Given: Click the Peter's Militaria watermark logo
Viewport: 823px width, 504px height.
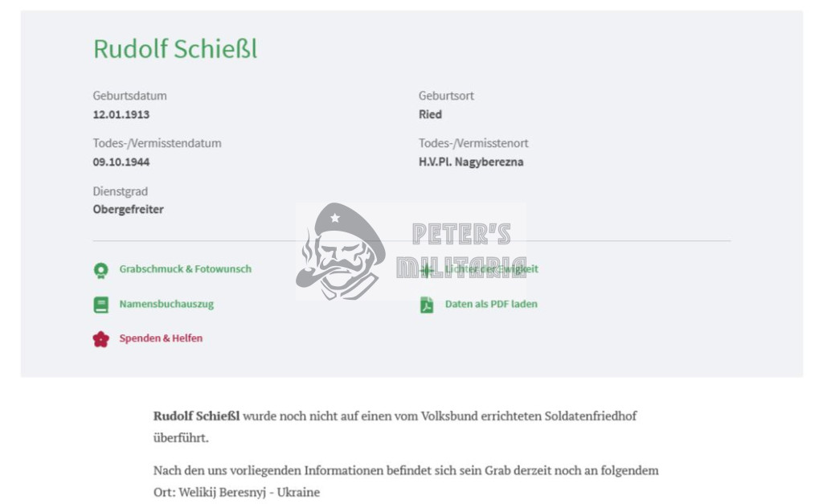Looking at the screenshot, I should (x=411, y=252).
